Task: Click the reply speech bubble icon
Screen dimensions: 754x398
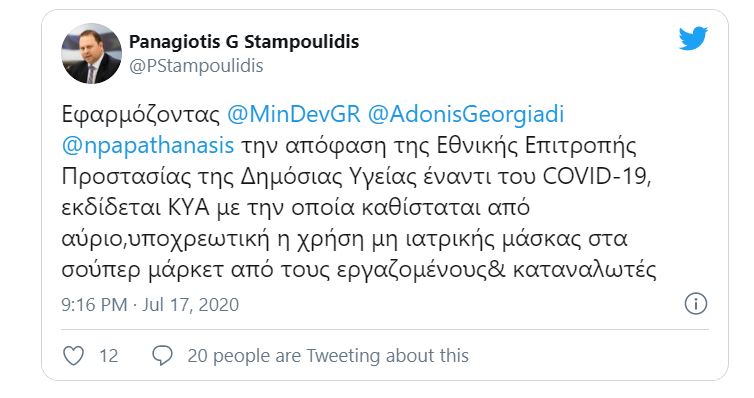Action: (x=162, y=356)
